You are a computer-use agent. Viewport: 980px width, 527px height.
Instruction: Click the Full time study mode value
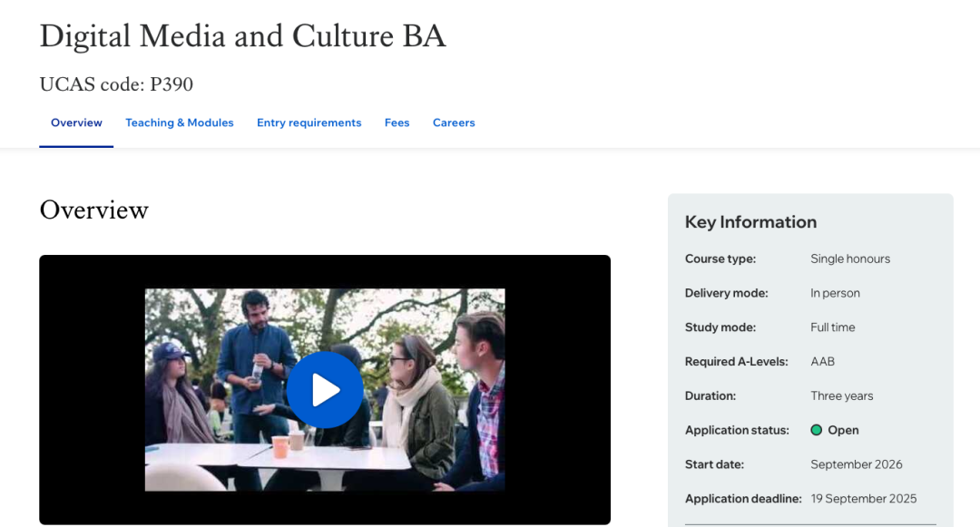pyautogui.click(x=832, y=327)
